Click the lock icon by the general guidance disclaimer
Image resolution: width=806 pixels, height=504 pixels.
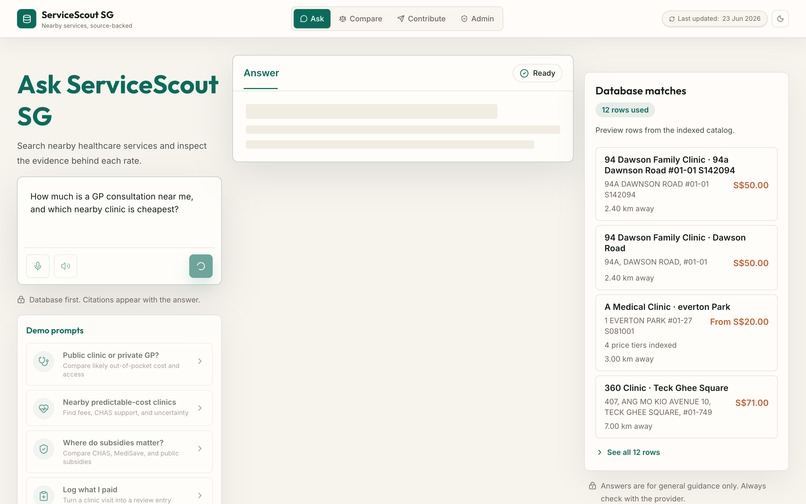pyautogui.click(x=592, y=485)
